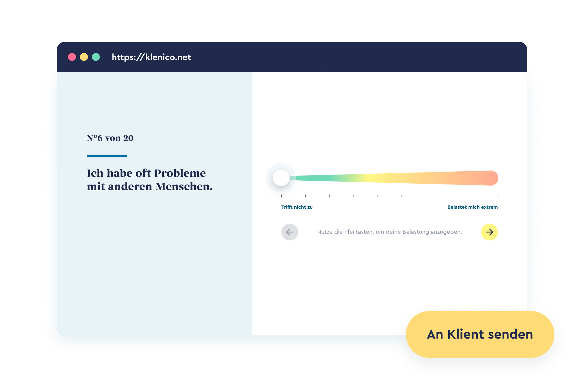Click the middle tick of the rating scale
The height and width of the screenshot is (392, 584).
389,196
